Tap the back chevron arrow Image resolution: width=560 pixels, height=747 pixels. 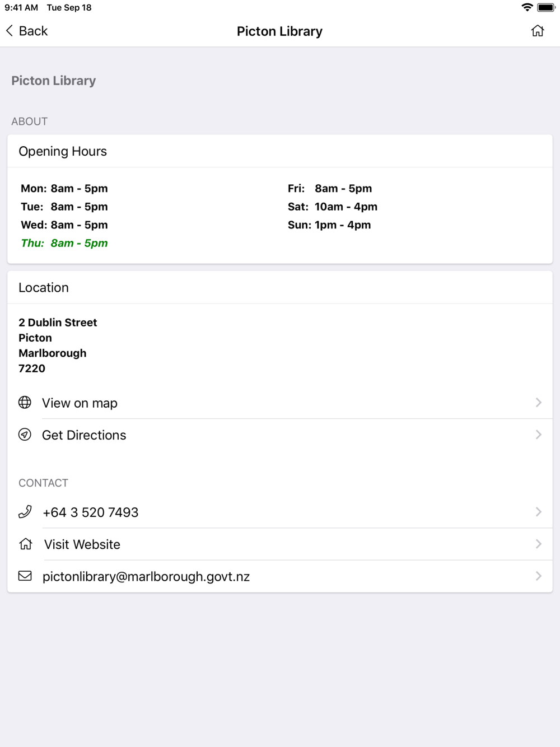tap(10, 31)
